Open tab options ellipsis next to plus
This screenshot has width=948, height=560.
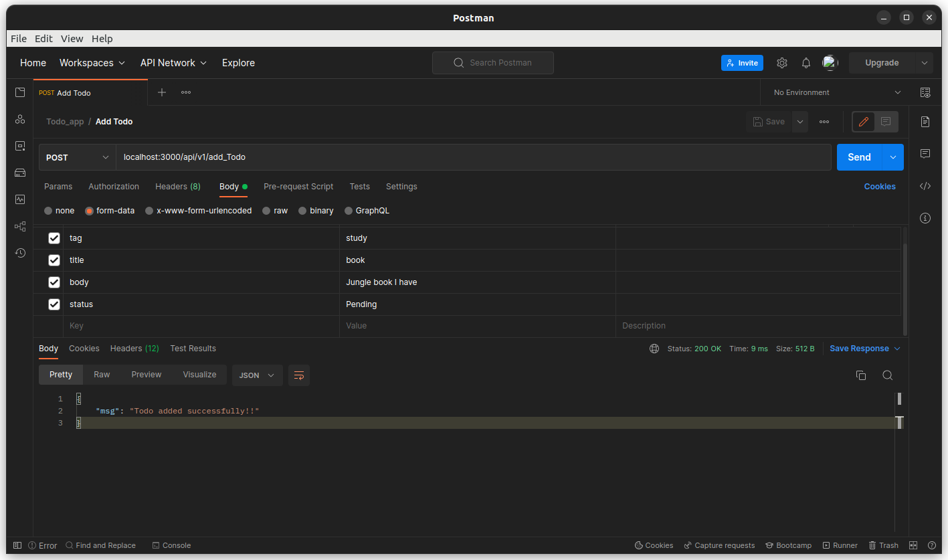click(x=186, y=92)
